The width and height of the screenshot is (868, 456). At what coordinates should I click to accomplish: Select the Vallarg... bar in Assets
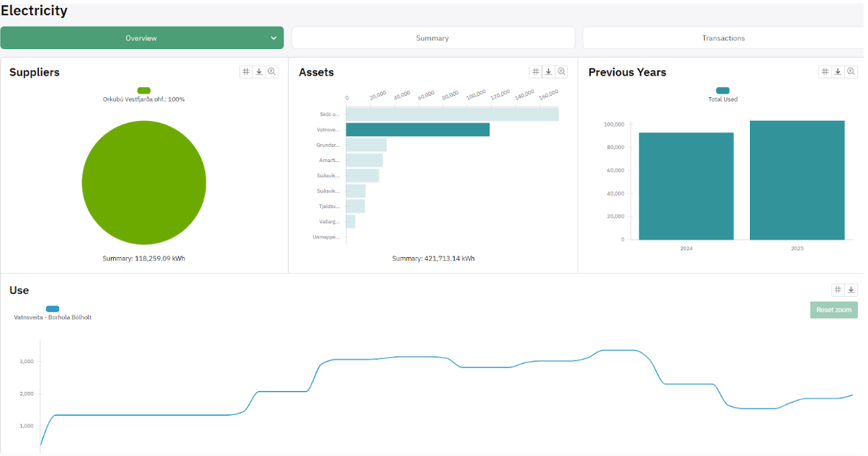(351, 221)
